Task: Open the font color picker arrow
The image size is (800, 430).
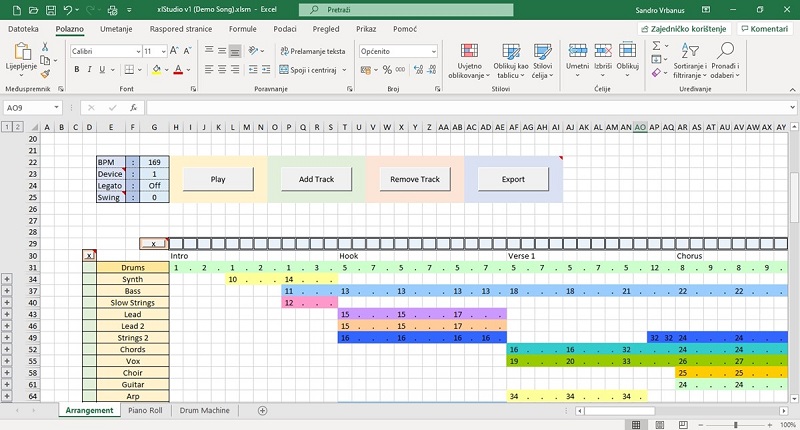Action: tap(189, 69)
